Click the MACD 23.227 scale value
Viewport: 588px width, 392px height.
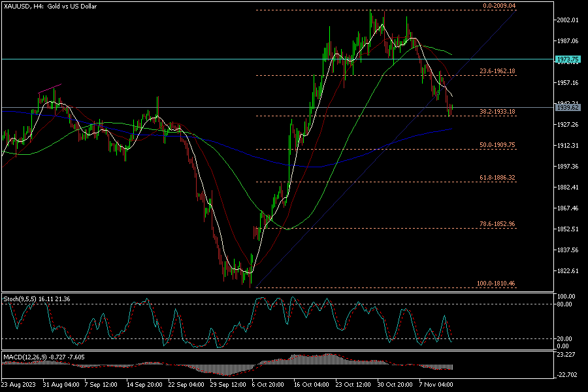(566, 355)
